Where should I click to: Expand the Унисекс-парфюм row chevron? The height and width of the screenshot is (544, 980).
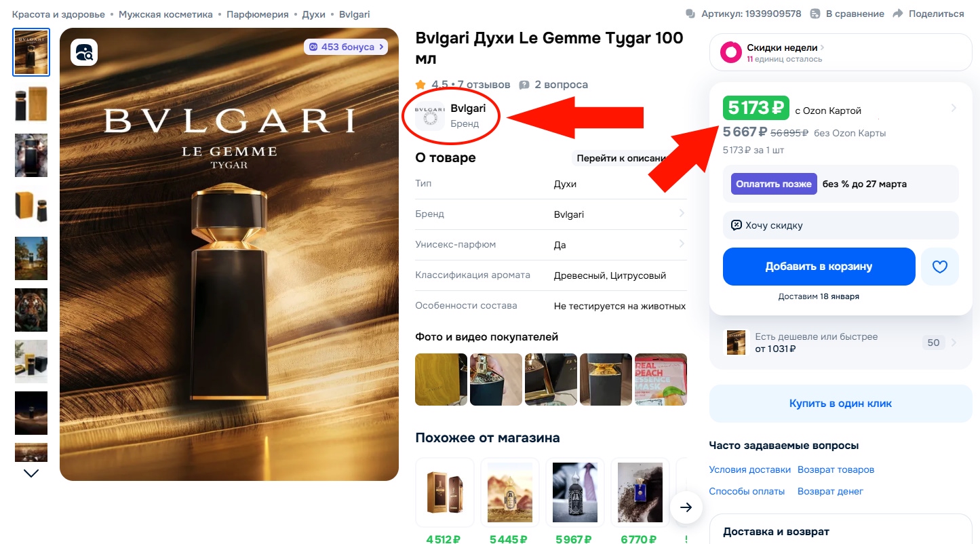tap(682, 244)
